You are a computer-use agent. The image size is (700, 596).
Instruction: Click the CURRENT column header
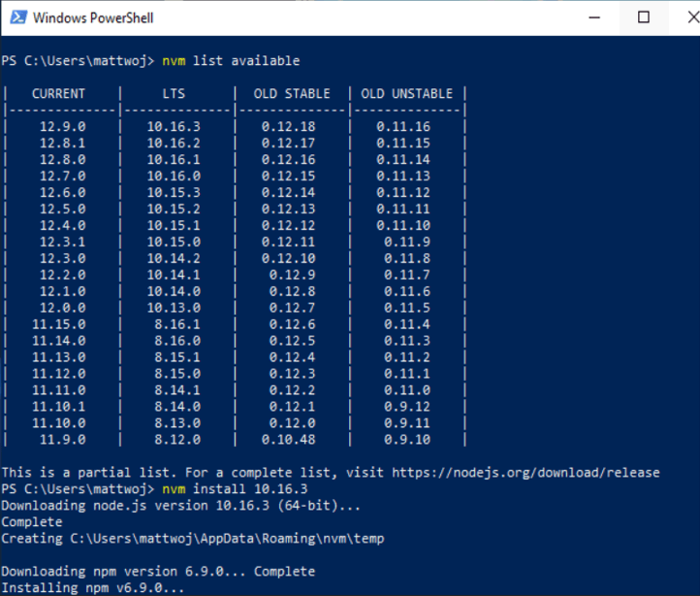coord(58,94)
